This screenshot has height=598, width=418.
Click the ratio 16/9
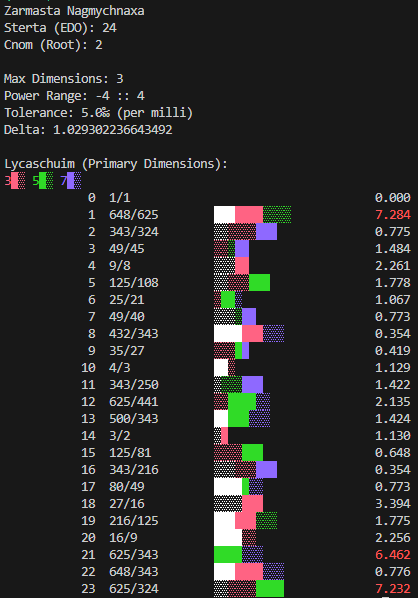(x=123, y=537)
